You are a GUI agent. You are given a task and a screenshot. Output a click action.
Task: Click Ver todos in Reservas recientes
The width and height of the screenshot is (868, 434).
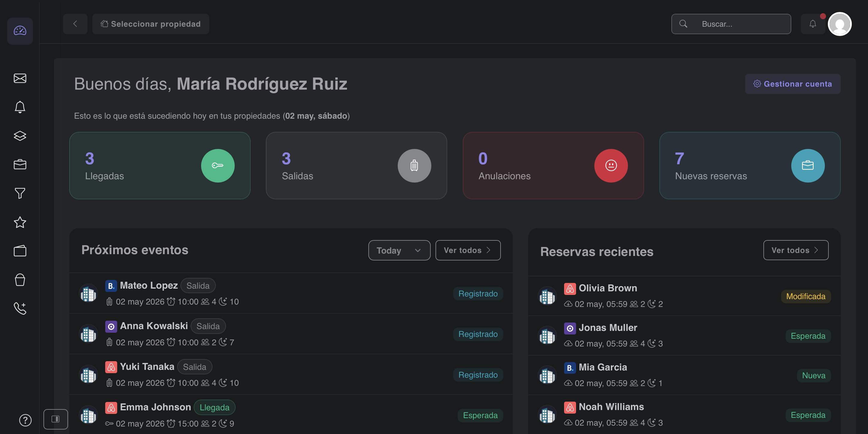tap(795, 250)
